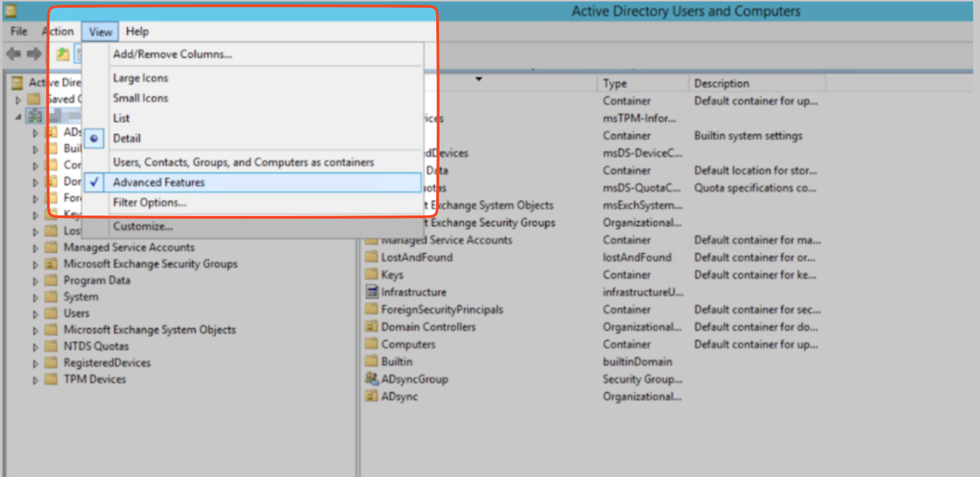Click the 'Builtin system settings' description
The image size is (980, 477).
748,136
